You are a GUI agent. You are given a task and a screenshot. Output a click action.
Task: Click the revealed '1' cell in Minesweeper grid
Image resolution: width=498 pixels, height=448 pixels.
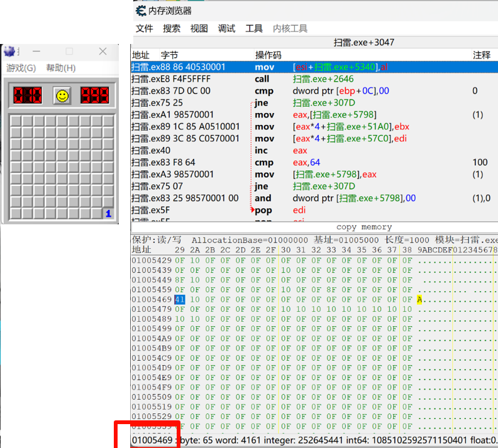coord(108,213)
